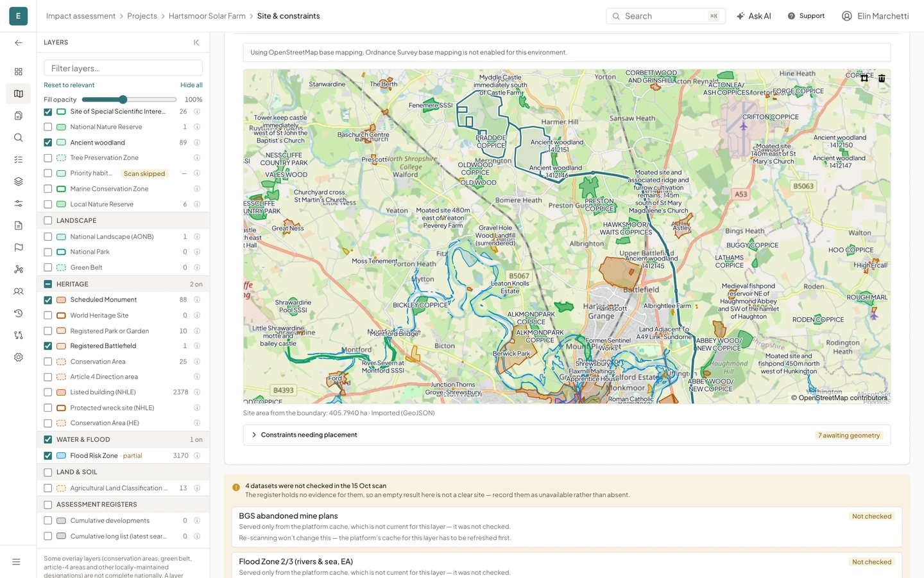Select the map icon in left rail
The height and width of the screenshot is (578, 924).
click(x=19, y=94)
